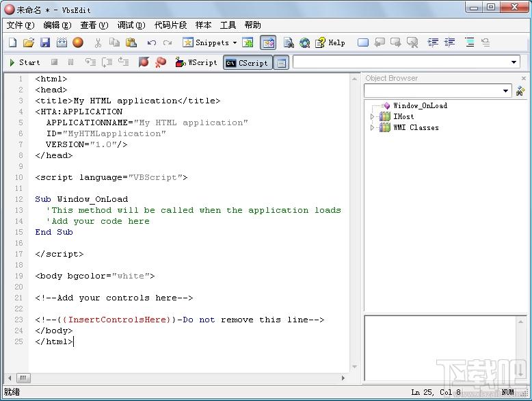Decrease indent of selected lines
This screenshot has width=532, height=401.
click(449, 42)
